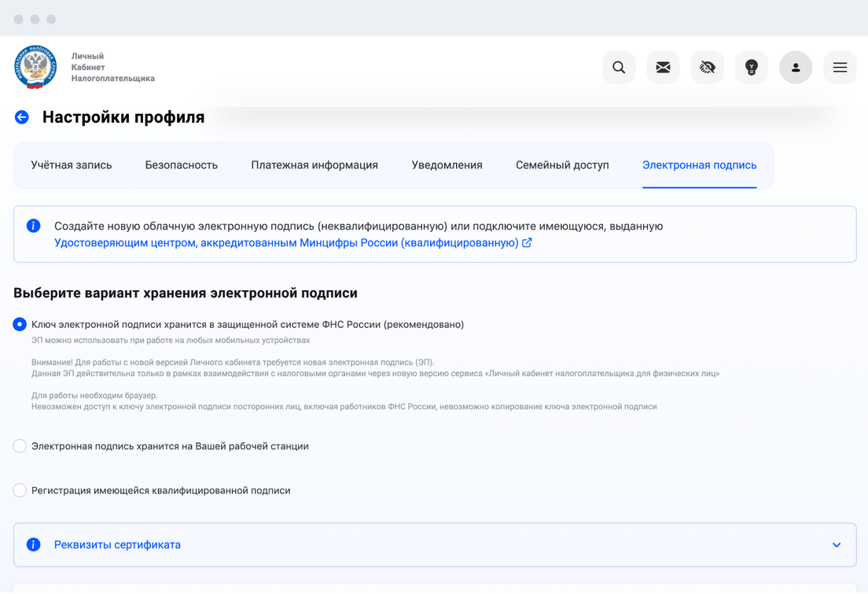Open the search icon in header
The width and height of the screenshot is (868, 594).
(x=619, y=68)
